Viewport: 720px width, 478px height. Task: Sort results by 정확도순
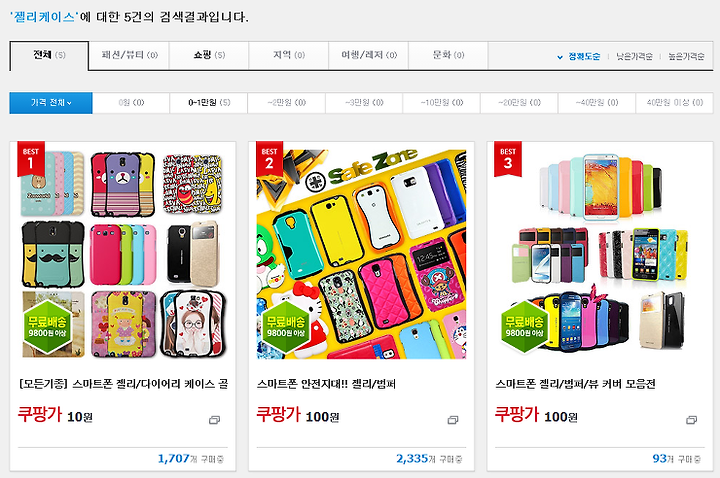click(579, 56)
